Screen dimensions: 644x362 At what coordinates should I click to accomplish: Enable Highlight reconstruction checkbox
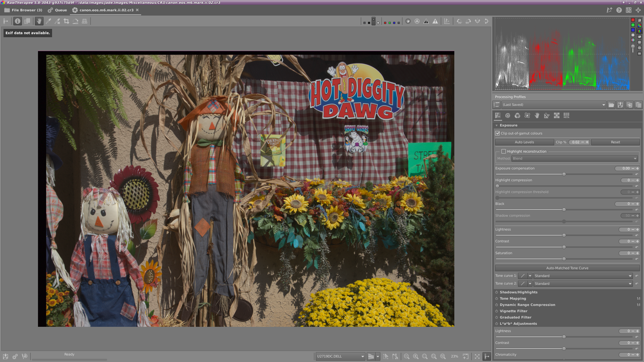[504, 152]
